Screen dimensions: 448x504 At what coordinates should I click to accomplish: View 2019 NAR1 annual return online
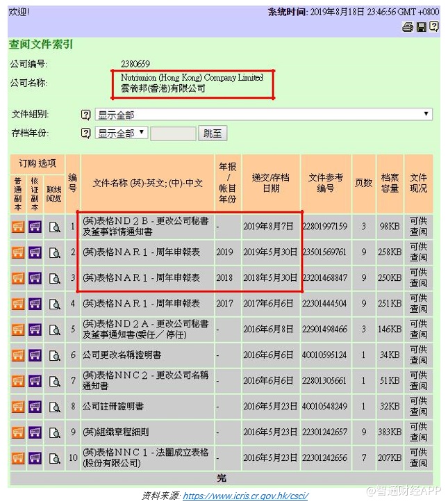(x=55, y=252)
